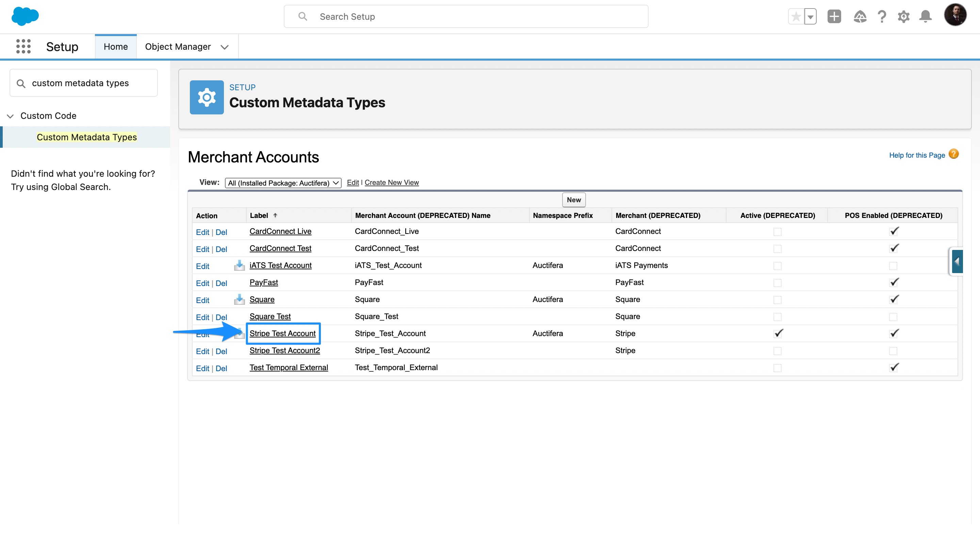The height and width of the screenshot is (538, 980).
Task: Switch to the Object Manager tab
Action: [178, 46]
